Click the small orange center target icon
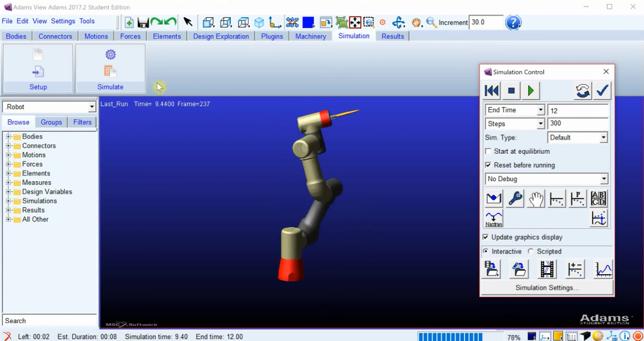 coord(382,22)
